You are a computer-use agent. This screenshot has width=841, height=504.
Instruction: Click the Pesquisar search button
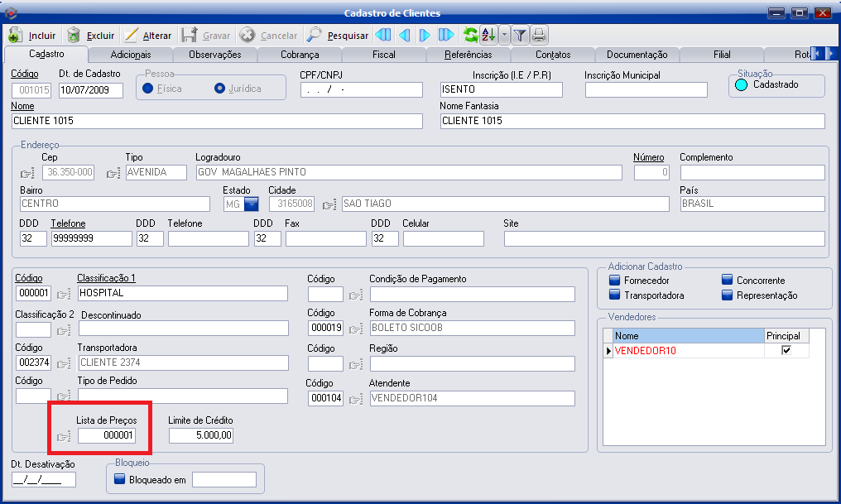(338, 36)
